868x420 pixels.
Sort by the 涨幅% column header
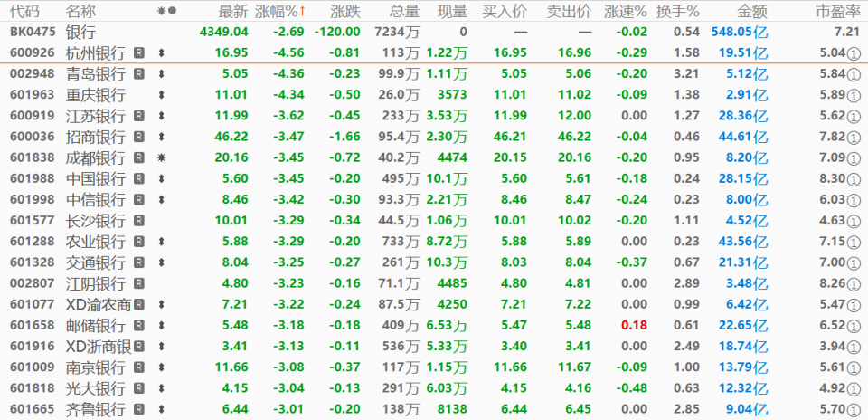pyautogui.click(x=280, y=11)
